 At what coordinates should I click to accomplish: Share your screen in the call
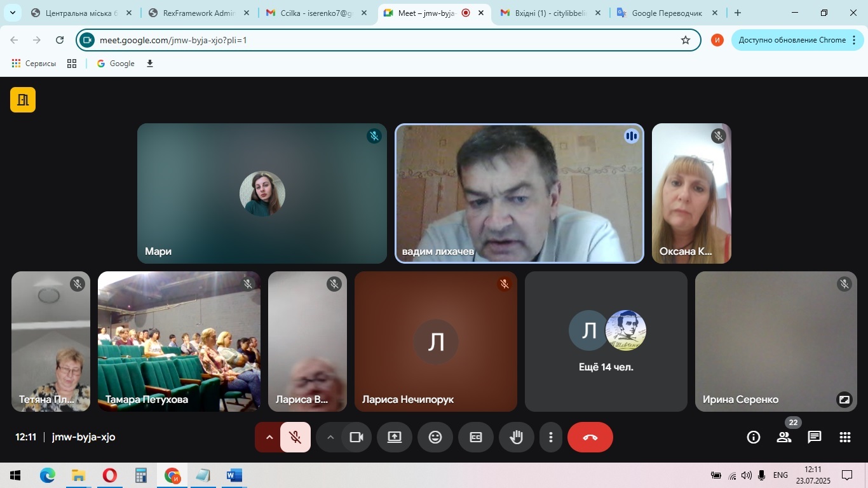coord(394,437)
